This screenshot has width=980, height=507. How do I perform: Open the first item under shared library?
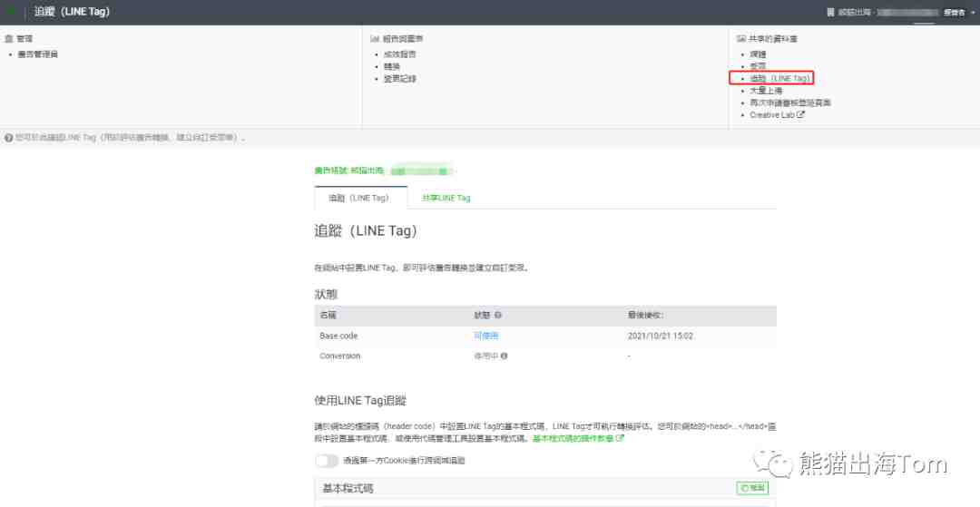758,54
